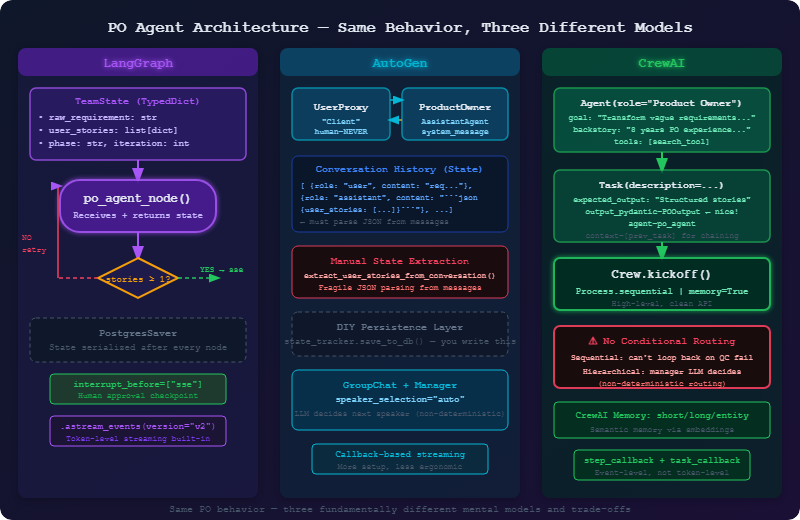Click the Crew.kickoff() box
This screenshot has height=520, width=800.
(x=662, y=284)
